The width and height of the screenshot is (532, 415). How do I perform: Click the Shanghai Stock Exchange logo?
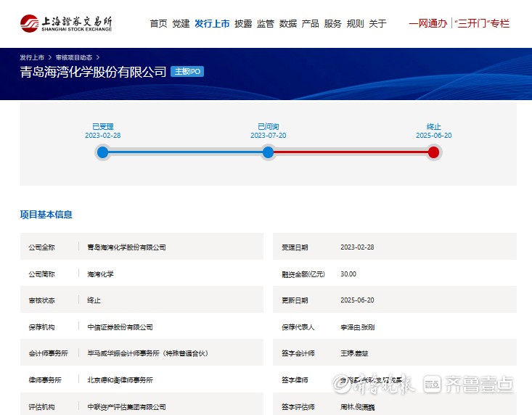click(x=66, y=23)
